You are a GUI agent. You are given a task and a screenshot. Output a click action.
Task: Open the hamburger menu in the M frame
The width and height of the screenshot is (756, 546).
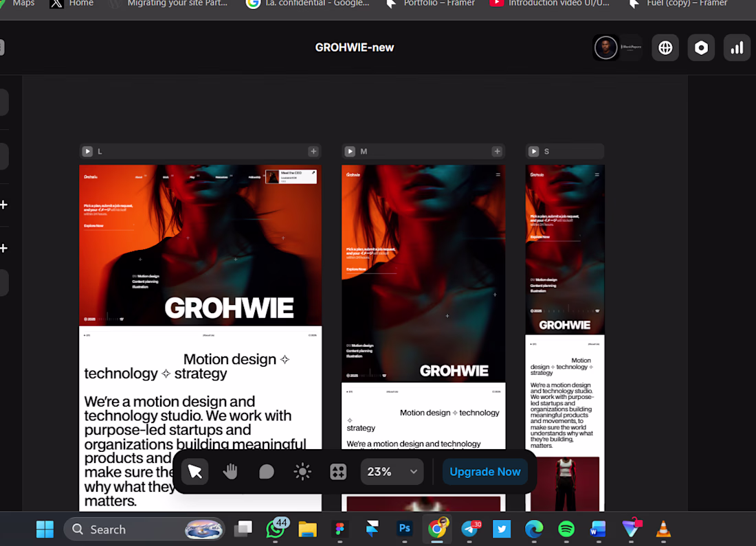coord(498,174)
